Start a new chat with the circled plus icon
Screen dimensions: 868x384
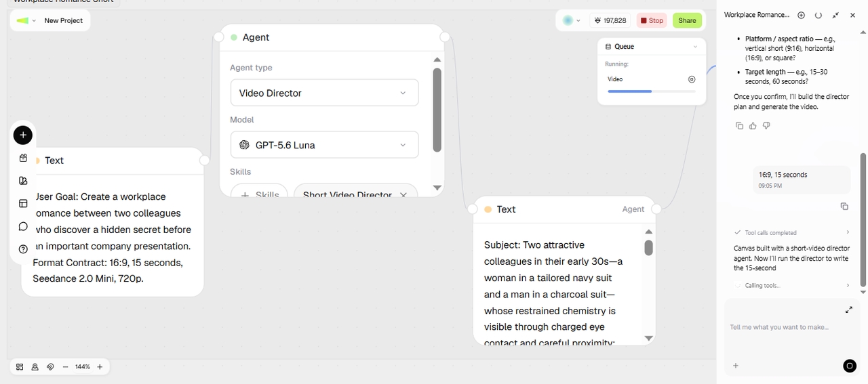(801, 15)
